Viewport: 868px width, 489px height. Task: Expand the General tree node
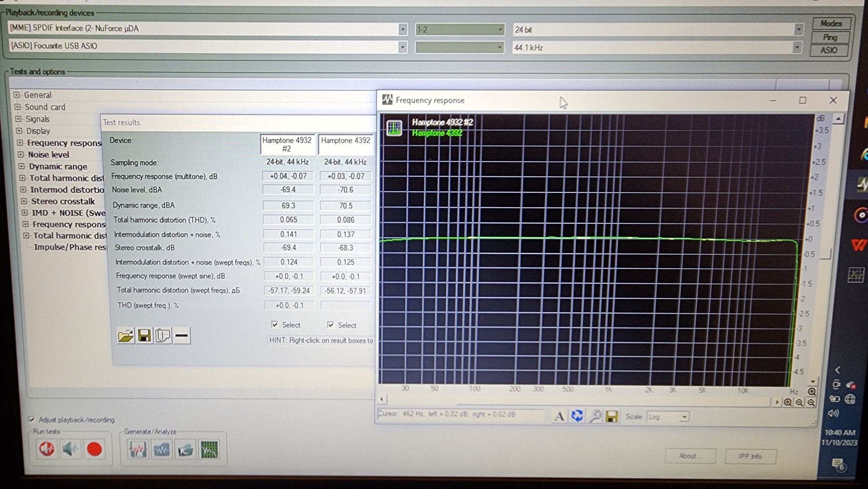(x=17, y=95)
